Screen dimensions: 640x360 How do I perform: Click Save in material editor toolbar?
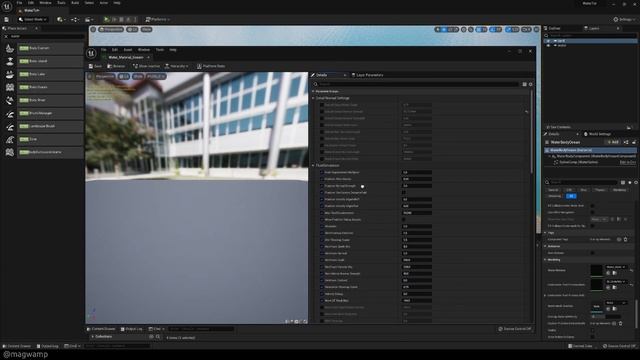coord(96,66)
